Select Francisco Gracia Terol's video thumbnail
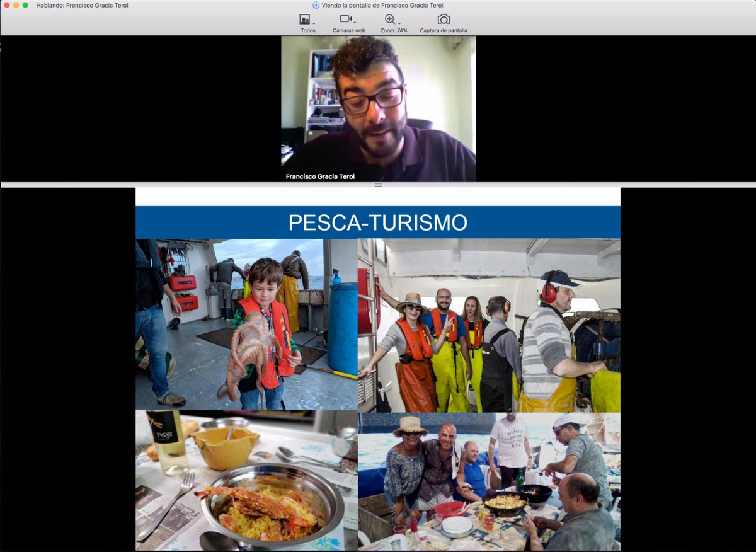The height and width of the screenshot is (552, 756). tap(377, 108)
